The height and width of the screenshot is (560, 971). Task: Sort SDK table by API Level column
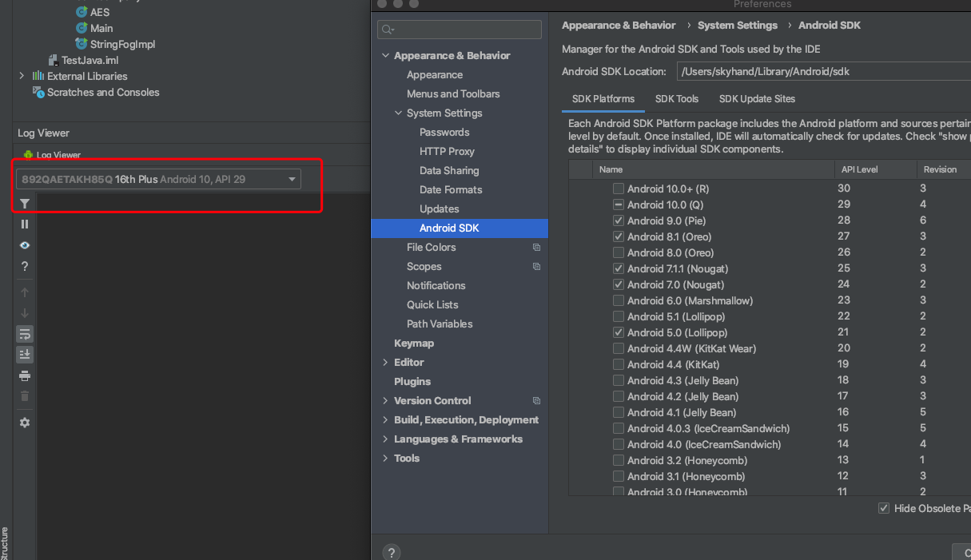click(x=875, y=169)
